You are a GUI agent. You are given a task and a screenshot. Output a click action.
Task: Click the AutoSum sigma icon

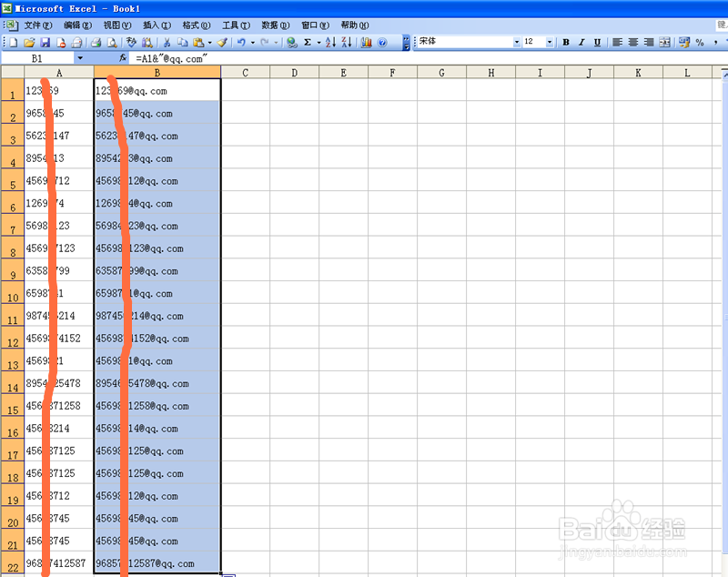pyautogui.click(x=308, y=43)
